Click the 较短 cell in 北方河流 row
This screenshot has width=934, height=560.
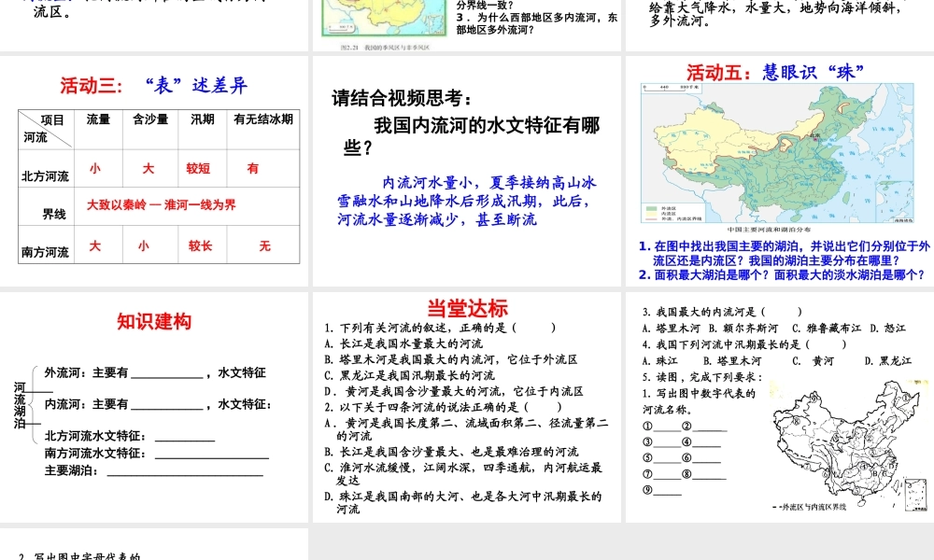(198, 168)
